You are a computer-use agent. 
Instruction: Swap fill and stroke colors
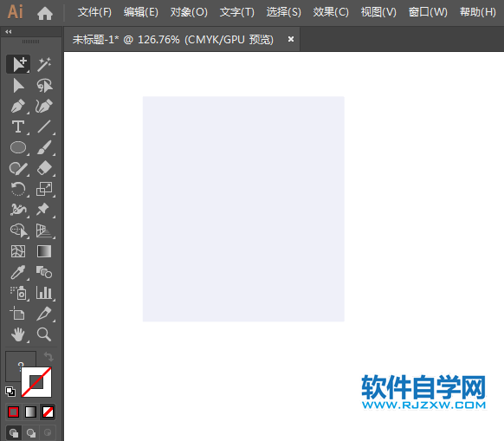coord(48,356)
